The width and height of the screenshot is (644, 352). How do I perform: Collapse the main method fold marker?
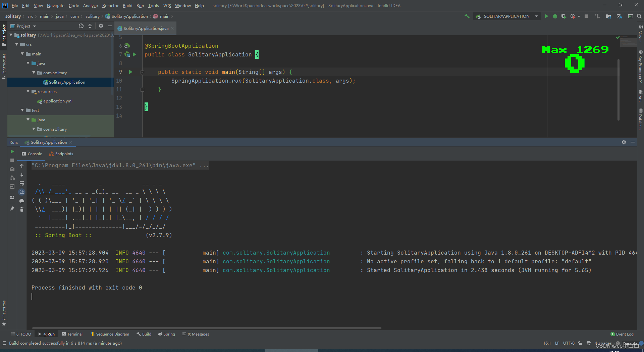pyautogui.click(x=142, y=72)
